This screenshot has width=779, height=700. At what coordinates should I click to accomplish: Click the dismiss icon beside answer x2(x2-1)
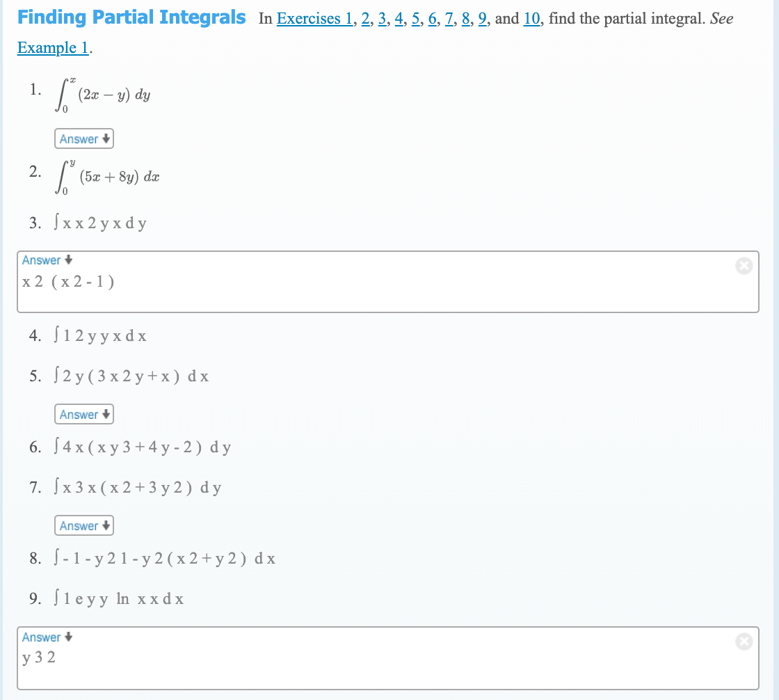(744, 264)
